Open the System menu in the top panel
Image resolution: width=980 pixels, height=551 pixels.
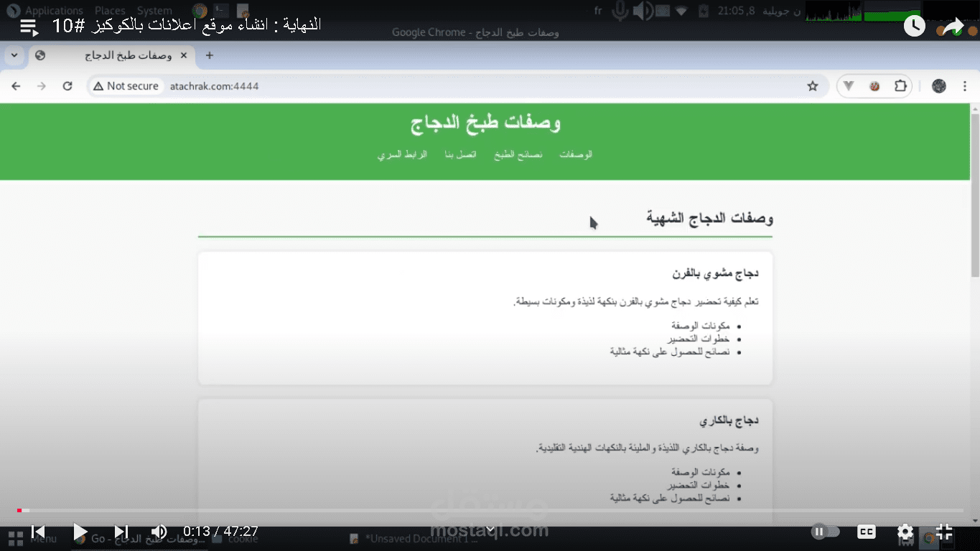[x=154, y=11]
